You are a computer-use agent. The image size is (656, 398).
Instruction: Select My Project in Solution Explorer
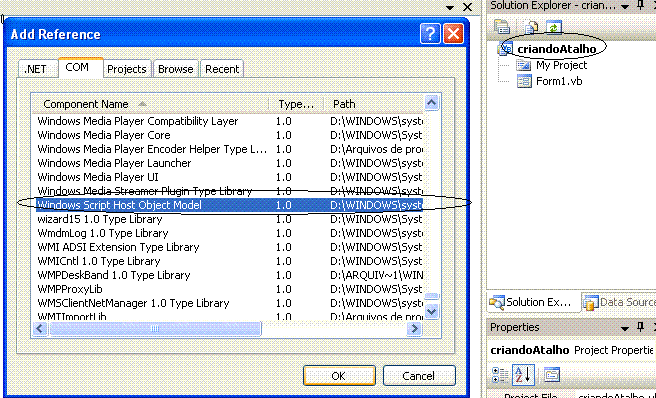[x=561, y=65]
